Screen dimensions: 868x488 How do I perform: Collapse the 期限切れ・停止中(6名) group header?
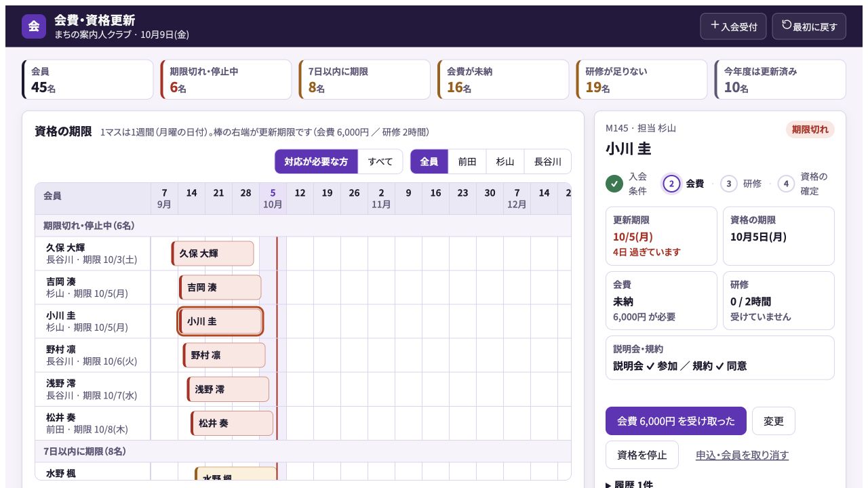(303, 226)
